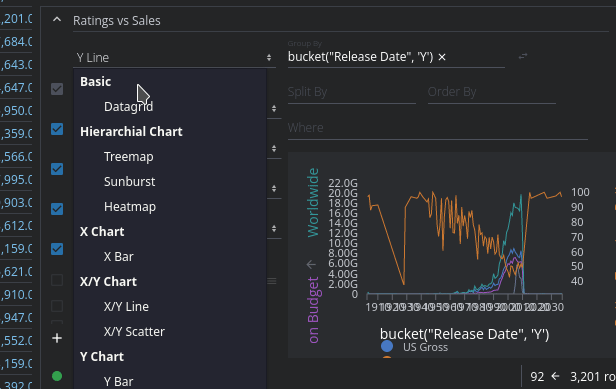Click the Ratings vs Sales title

[117, 21]
